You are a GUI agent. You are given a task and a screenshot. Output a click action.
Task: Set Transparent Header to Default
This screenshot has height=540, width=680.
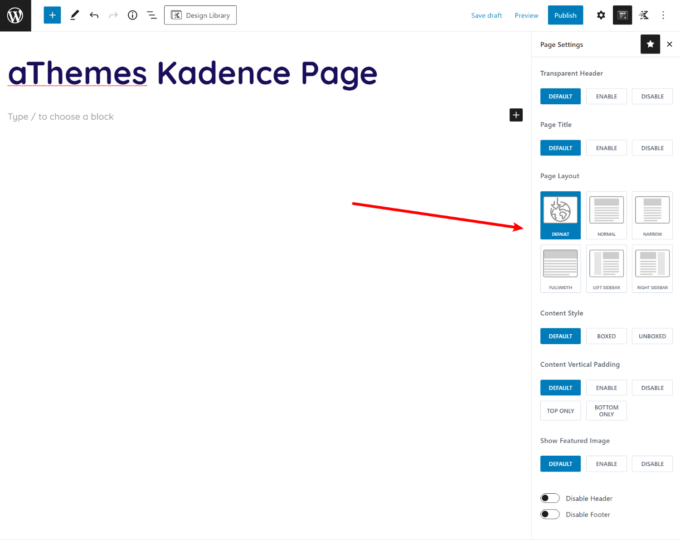pos(560,96)
